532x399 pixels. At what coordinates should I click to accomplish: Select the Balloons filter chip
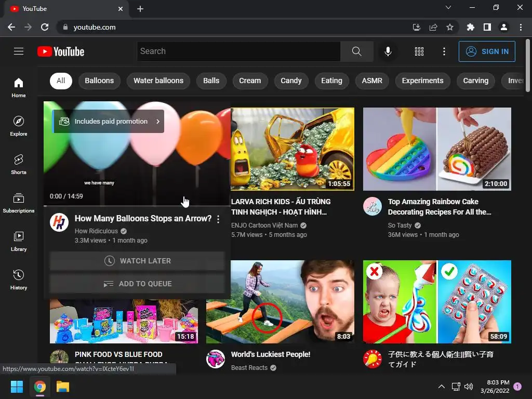[99, 81]
